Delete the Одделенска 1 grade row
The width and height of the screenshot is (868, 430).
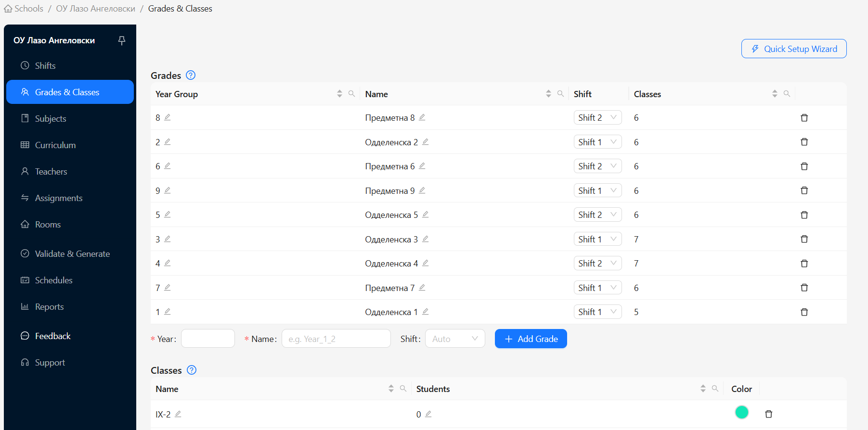point(804,312)
